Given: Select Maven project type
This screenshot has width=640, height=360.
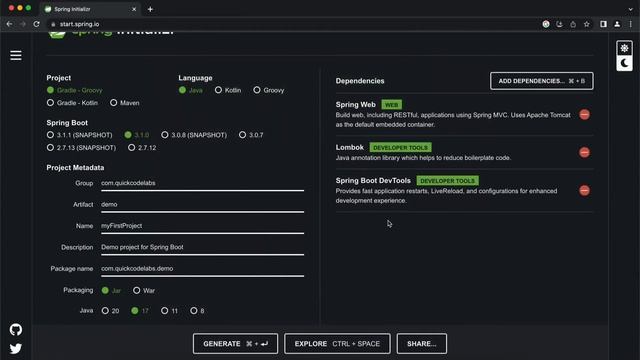Looking at the screenshot, I should [x=124, y=103].
